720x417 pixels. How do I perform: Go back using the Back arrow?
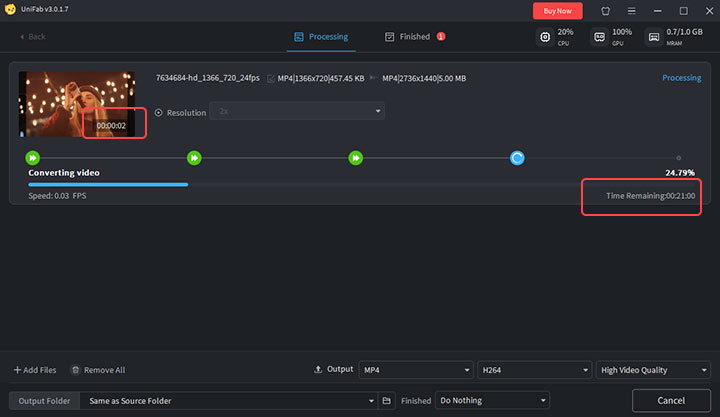(x=32, y=37)
